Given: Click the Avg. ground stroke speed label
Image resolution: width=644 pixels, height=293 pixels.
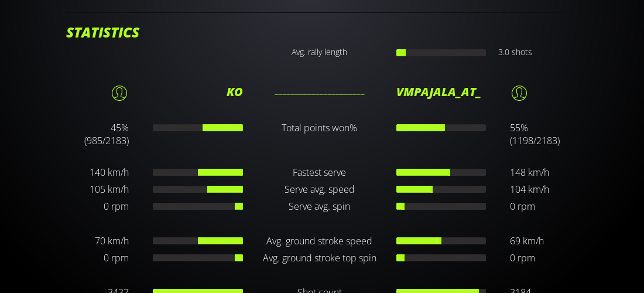Looking at the screenshot, I should (x=319, y=241).
